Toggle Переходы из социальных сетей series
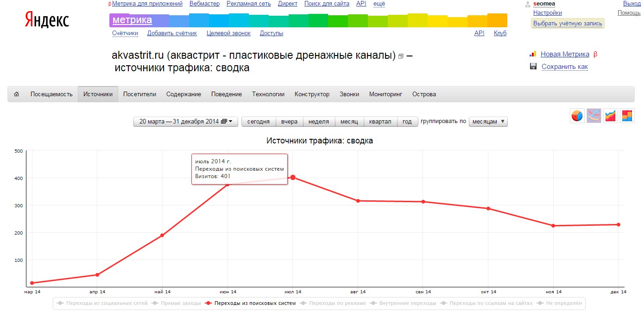Screen dimensions: 644x316 (101, 304)
